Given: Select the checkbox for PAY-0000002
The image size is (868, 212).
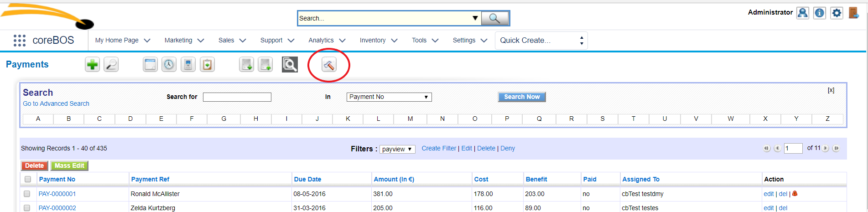Looking at the screenshot, I should pos(27,208).
